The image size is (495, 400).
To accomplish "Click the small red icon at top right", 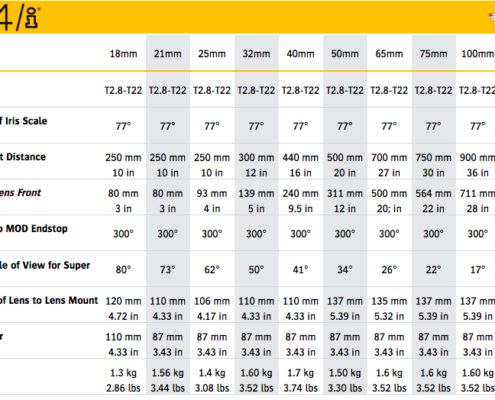I will pyautogui.click(x=492, y=17).
